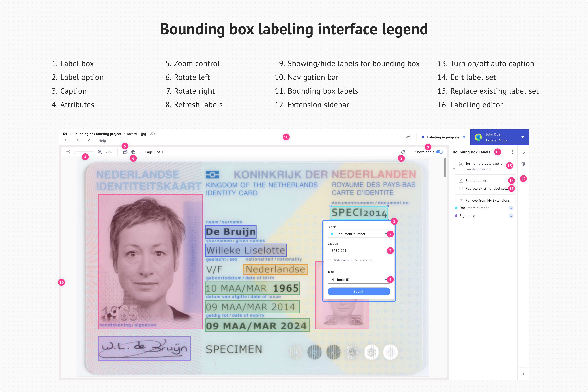Refresh labels with the circular arrow icon
The height and width of the screenshot is (392, 588).
pos(403,152)
